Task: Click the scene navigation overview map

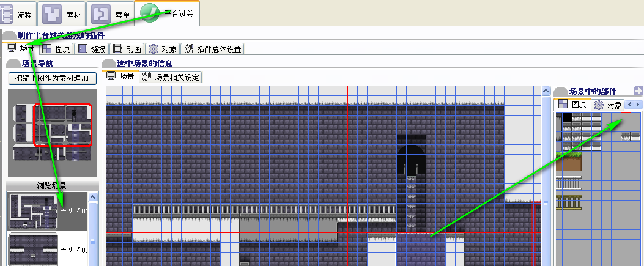Action: (53, 133)
